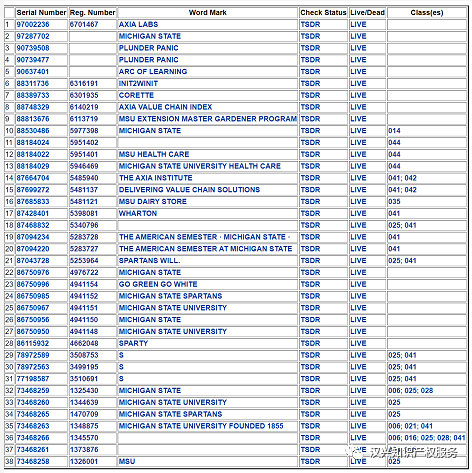
Task: Open the MSU DAIRY STORE word mark
Action: 153,201
